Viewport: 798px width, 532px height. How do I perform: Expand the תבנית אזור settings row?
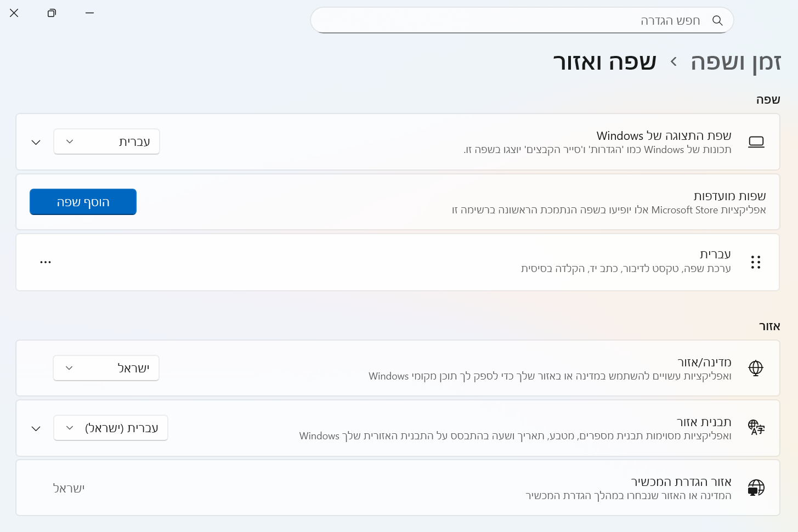click(x=36, y=428)
